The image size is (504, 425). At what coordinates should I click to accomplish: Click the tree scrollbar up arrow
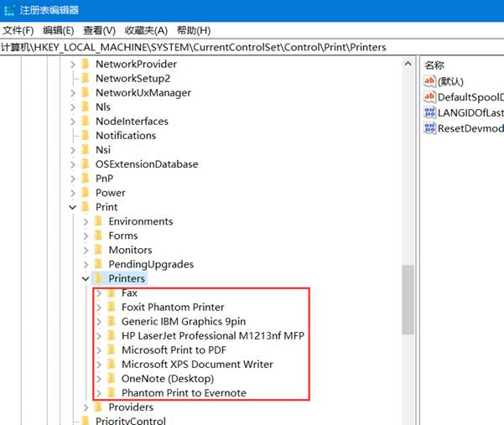coord(408,64)
